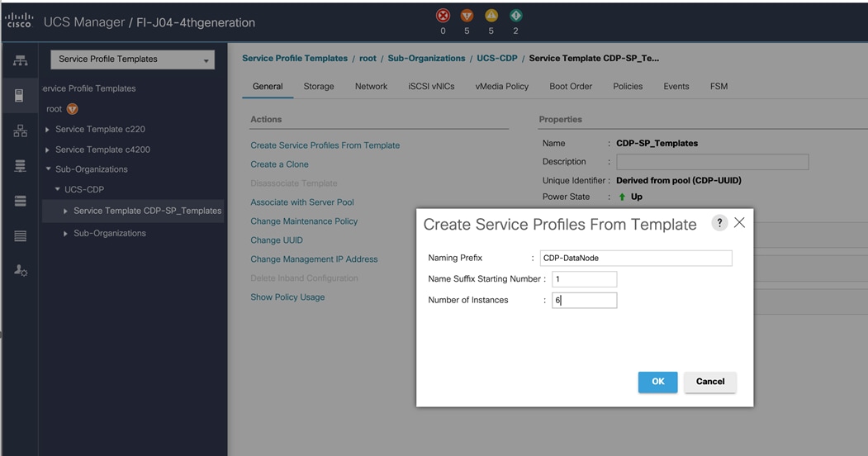Select UCS-CDP tree item
This screenshot has width=868, height=456.
(x=84, y=189)
